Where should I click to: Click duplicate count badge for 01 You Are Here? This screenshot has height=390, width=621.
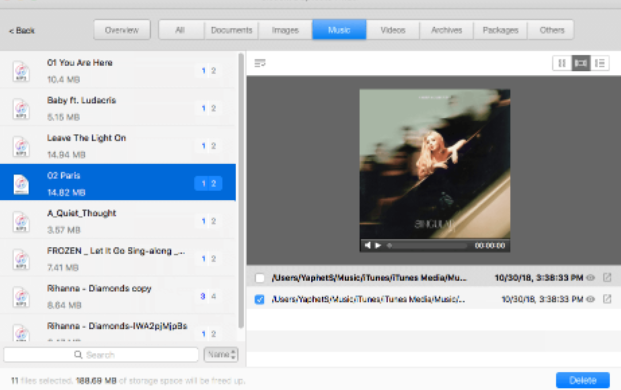(208, 70)
